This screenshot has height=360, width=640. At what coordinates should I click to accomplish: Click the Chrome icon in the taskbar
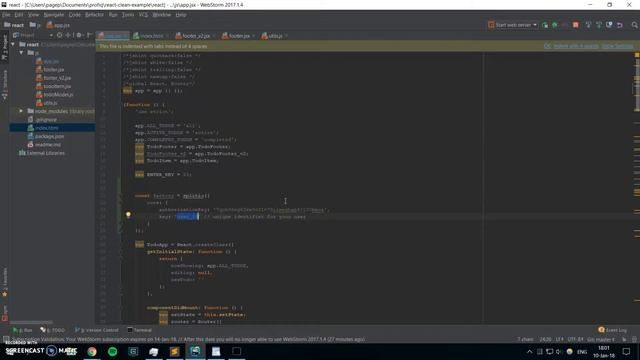pyautogui.click(x=92, y=351)
